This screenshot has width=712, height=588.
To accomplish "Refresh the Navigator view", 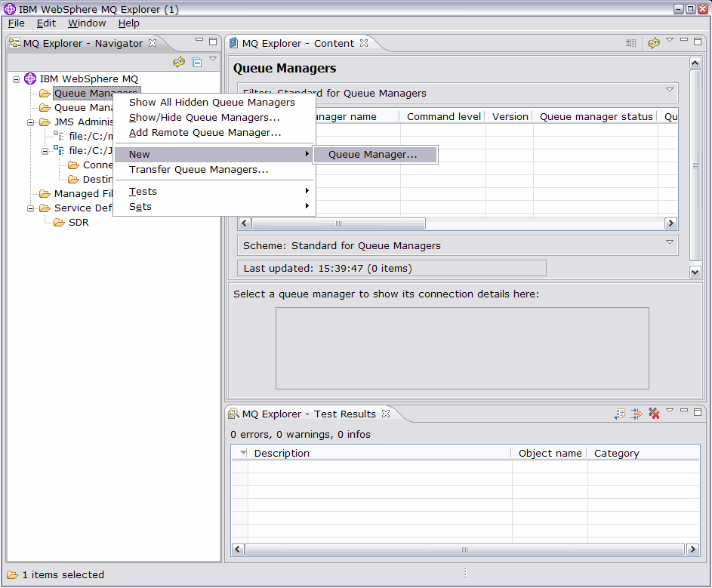I will pos(179,62).
